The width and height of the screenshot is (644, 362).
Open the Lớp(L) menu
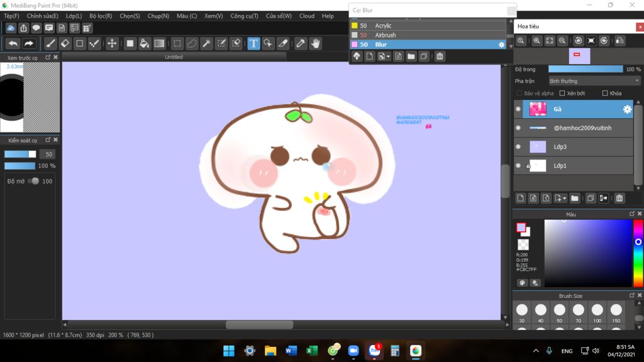click(x=74, y=16)
